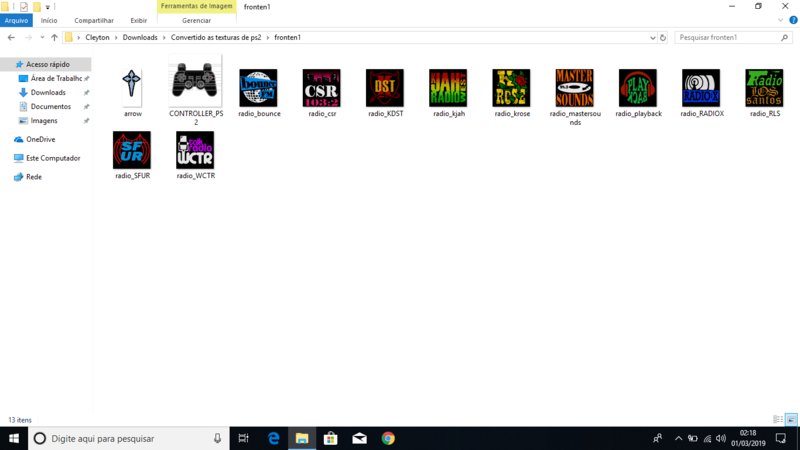This screenshot has height=450, width=800.
Task: Select the radio_KDST thumbnail
Action: [385, 88]
